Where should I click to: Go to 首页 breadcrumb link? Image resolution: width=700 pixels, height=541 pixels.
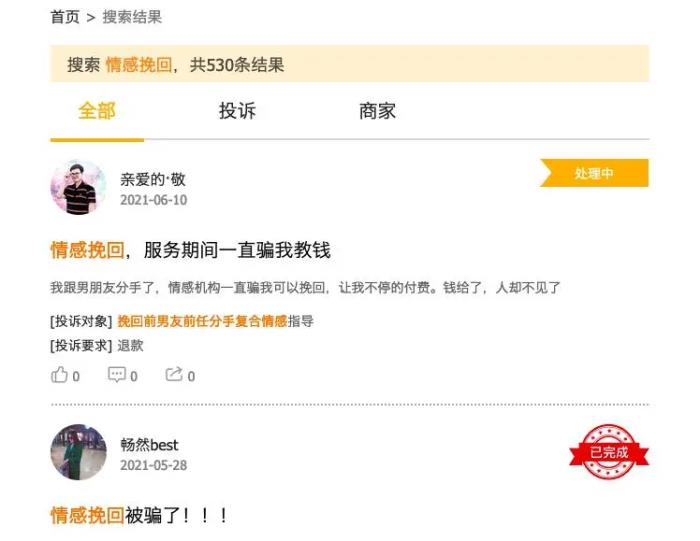tap(65, 17)
